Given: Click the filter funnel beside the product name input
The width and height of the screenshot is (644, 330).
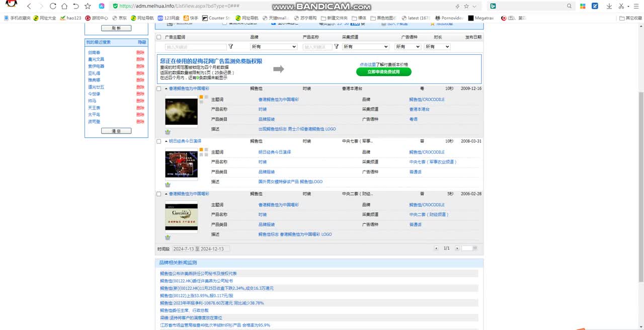Looking at the screenshot, I should click(336, 46).
